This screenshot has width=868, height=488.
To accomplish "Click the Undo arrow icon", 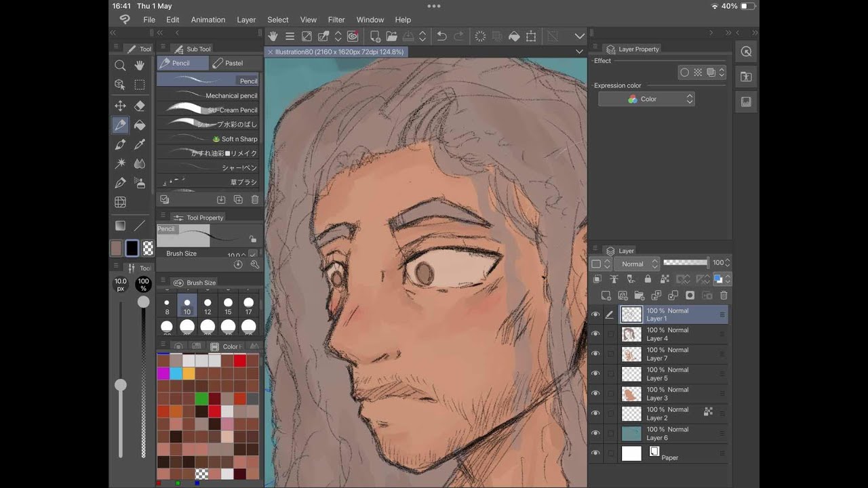I will tap(441, 37).
